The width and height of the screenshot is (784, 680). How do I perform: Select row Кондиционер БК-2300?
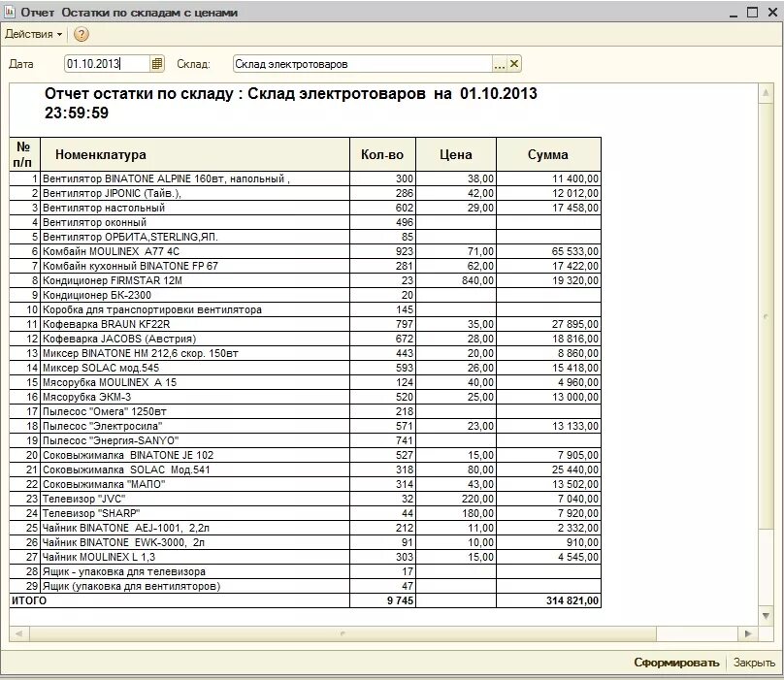coord(305,295)
